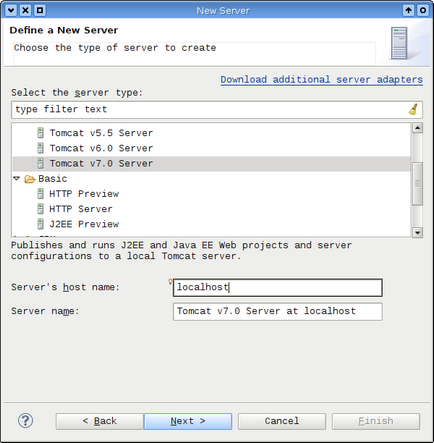Click the Server name field
The height and width of the screenshot is (443, 434).
coord(278,312)
